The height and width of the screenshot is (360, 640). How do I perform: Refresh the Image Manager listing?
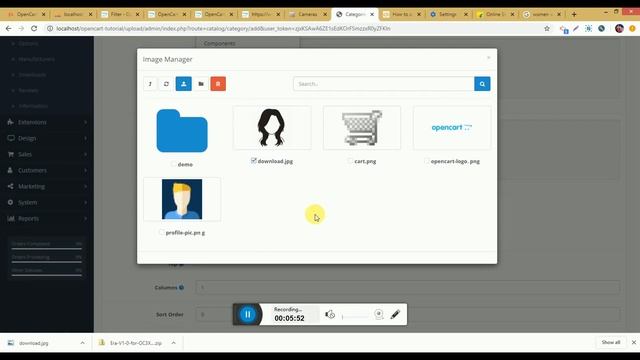(x=166, y=84)
